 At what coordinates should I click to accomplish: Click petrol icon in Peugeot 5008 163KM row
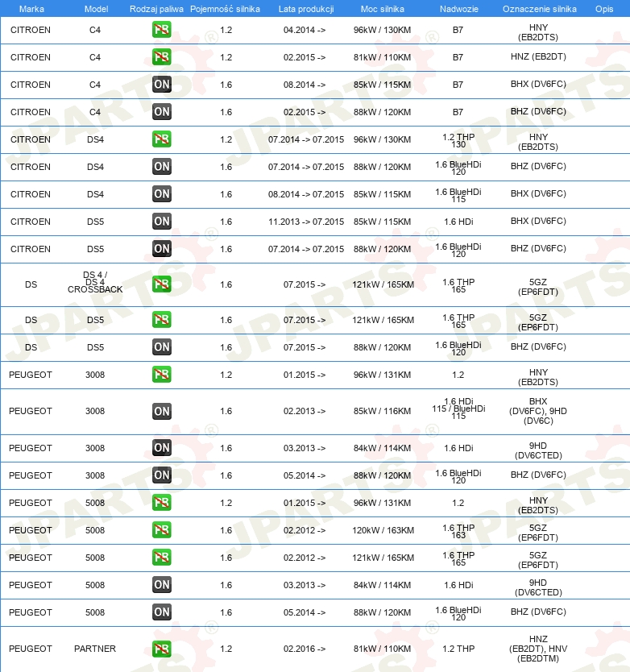pyautogui.click(x=162, y=530)
